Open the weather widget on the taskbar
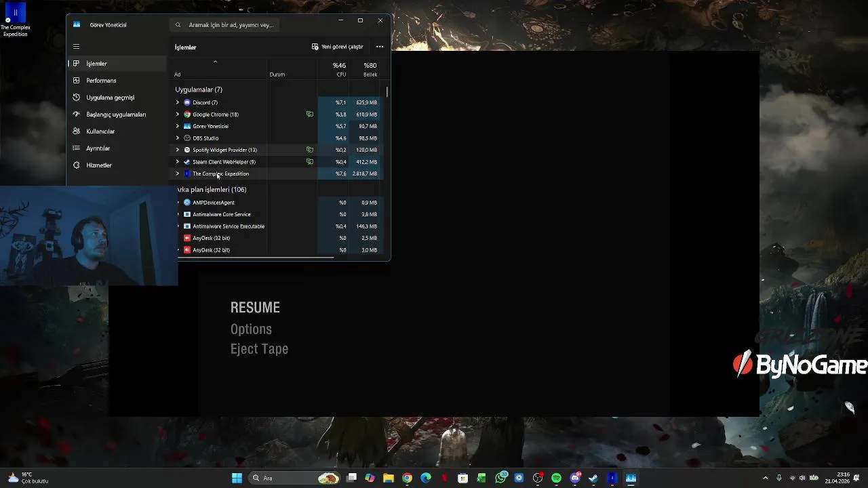 pos(28,478)
